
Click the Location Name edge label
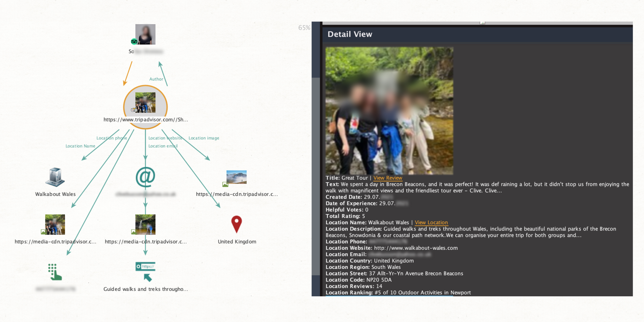tap(80, 146)
